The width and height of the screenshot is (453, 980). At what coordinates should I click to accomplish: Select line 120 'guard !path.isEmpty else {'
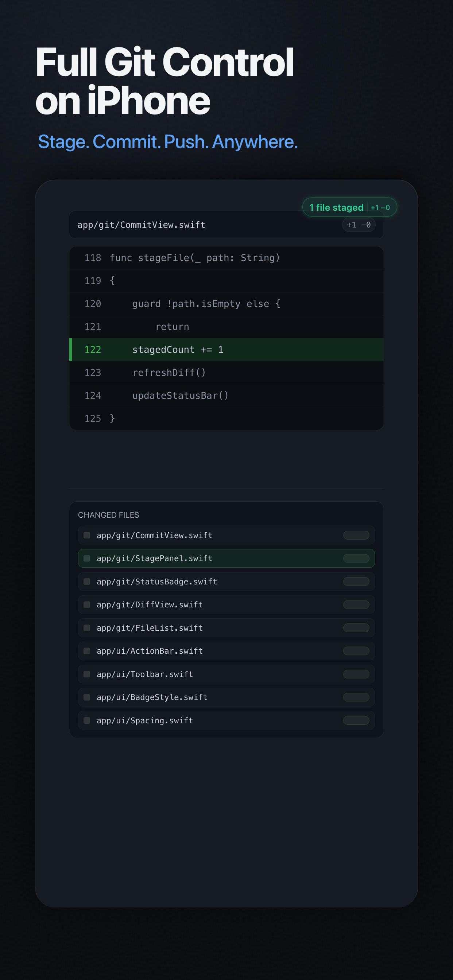click(x=226, y=304)
